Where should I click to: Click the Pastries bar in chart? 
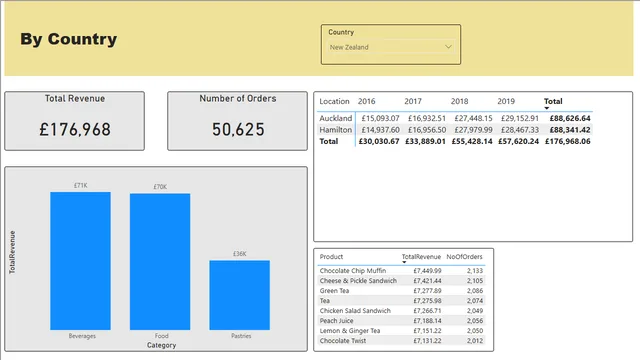240,295
